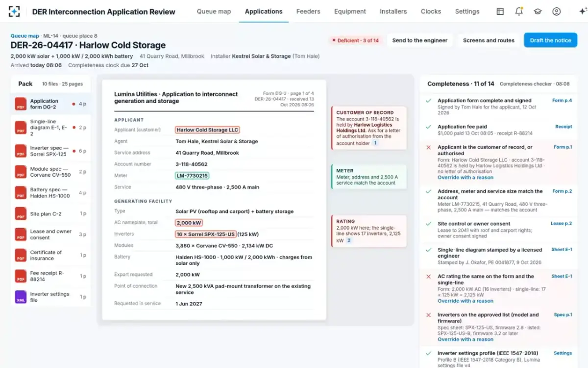Viewport: 588px width, 368px height.
Task: Open the notifications bell
Action: [x=519, y=11]
